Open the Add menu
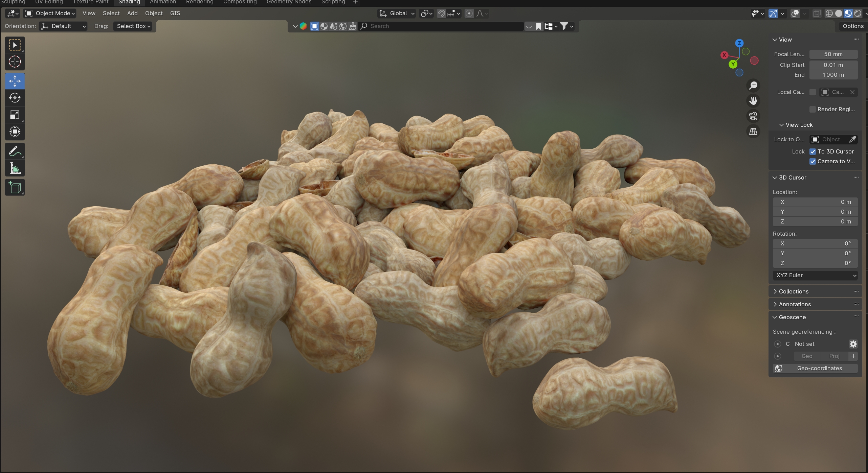The width and height of the screenshot is (868, 473). coord(132,13)
